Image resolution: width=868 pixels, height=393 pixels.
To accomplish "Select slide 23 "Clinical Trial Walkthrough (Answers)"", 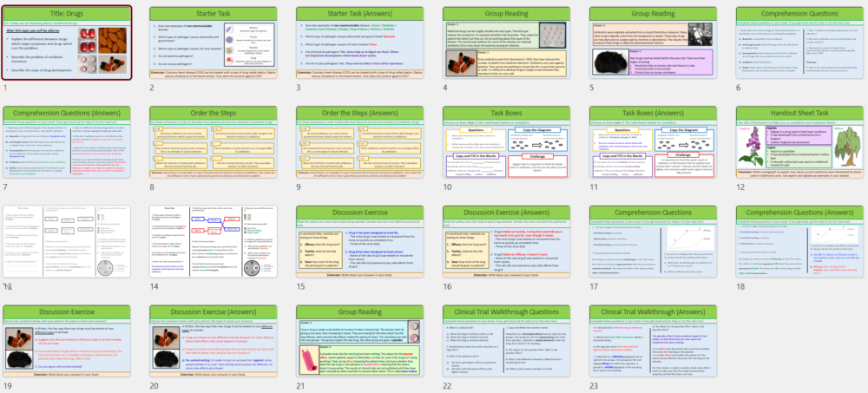I will (654, 341).
